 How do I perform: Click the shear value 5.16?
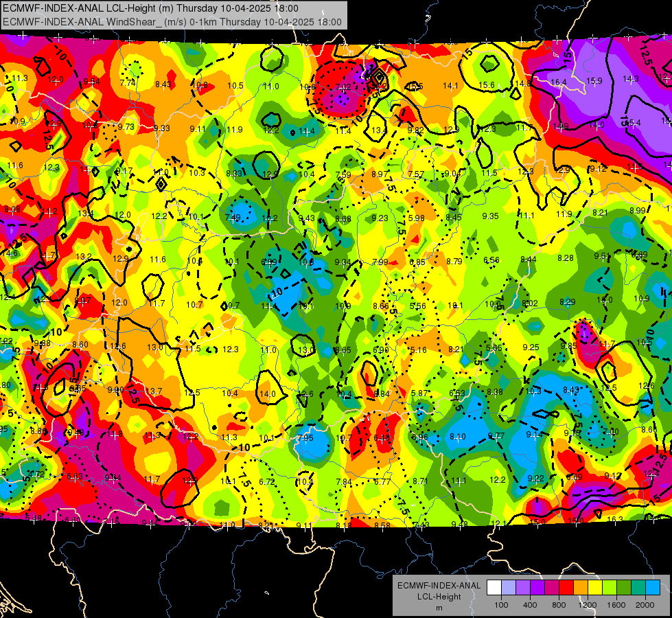coord(418,350)
